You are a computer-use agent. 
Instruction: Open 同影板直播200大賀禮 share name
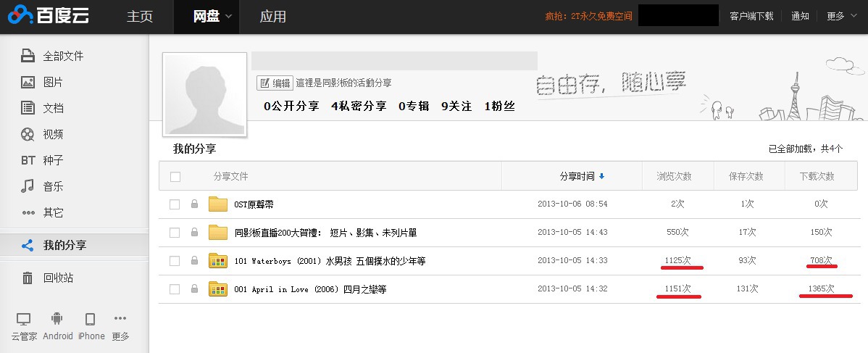coord(325,232)
